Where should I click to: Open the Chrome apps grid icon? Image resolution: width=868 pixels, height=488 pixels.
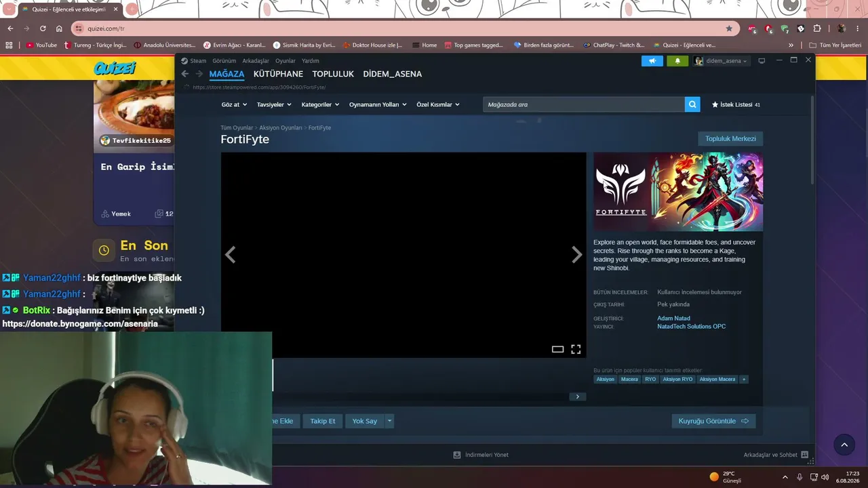tap(9, 45)
